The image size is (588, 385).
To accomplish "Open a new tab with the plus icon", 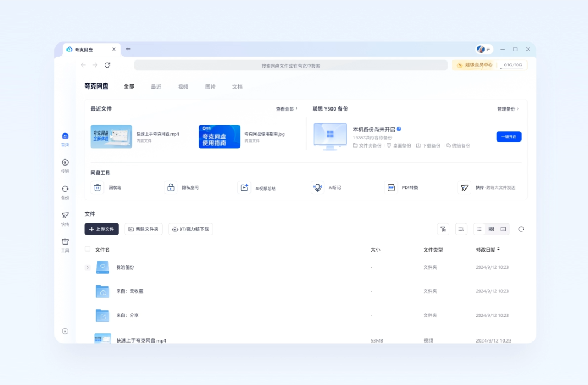I will click(128, 49).
